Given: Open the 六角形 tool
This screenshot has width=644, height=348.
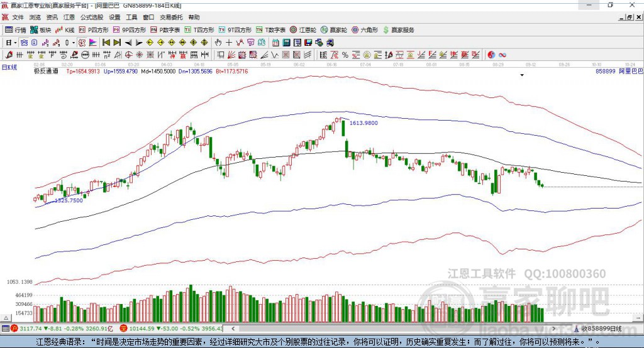Looking at the screenshot, I should point(365,30).
